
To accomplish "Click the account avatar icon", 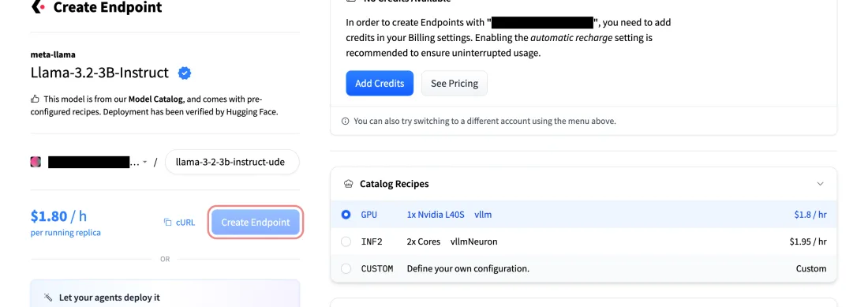I will (x=36, y=162).
